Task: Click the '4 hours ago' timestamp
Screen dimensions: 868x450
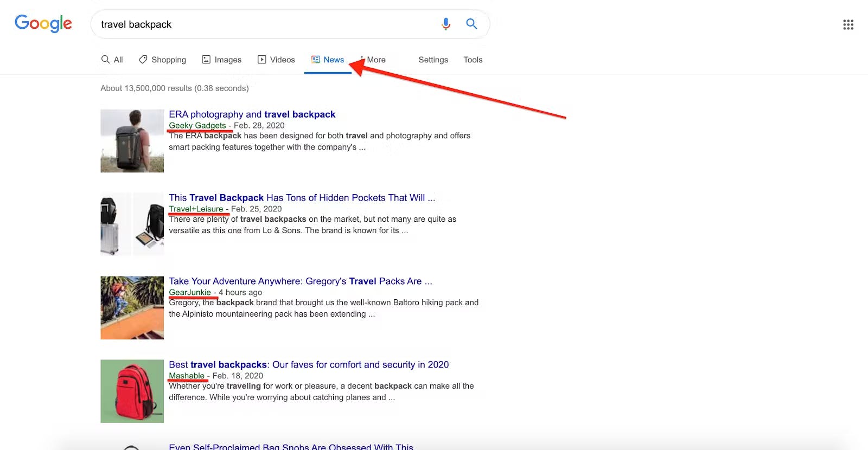Action: [240, 292]
